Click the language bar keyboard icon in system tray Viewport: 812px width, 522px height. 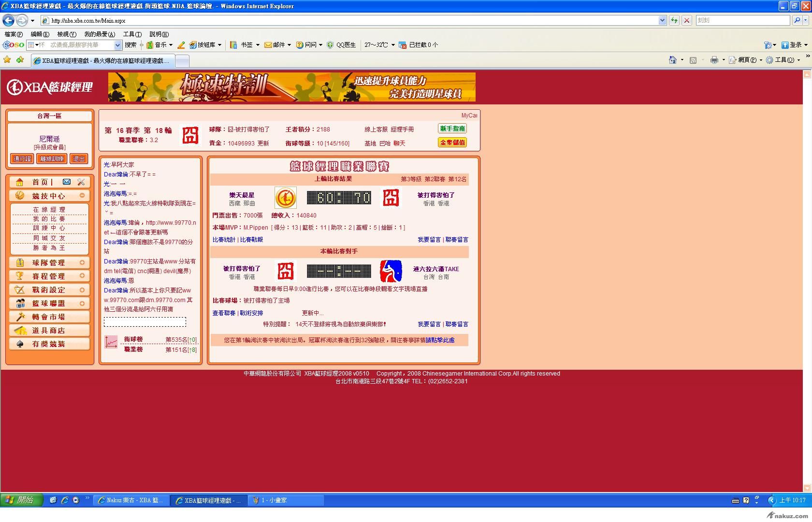coord(736,501)
